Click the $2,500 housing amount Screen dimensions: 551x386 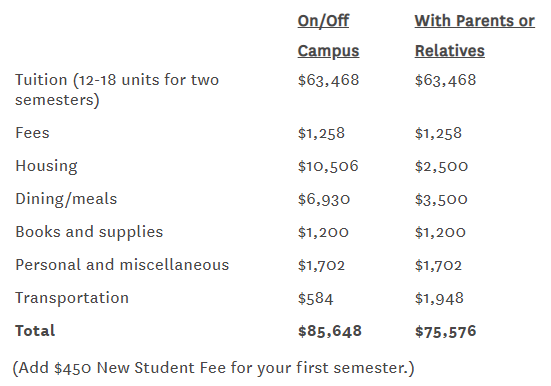tap(441, 166)
